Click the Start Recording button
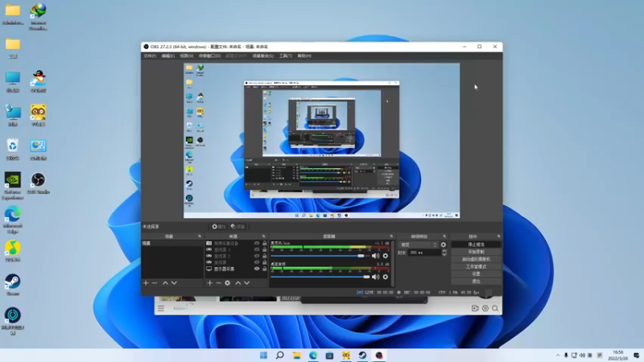This screenshot has width=644, height=362. (476, 252)
